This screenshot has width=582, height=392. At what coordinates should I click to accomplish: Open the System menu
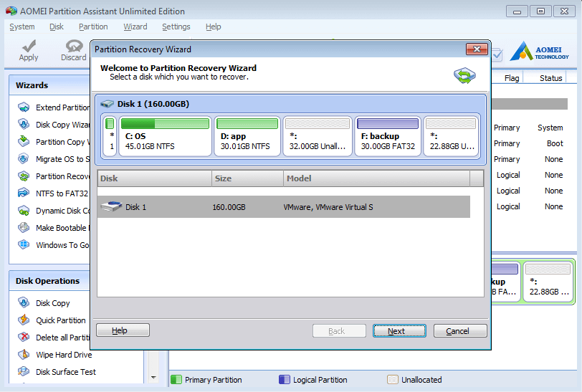pyautogui.click(x=22, y=27)
